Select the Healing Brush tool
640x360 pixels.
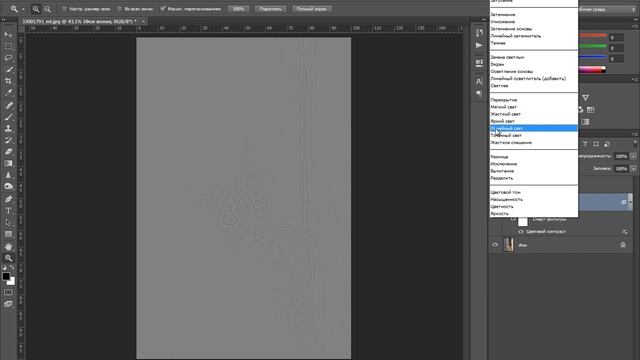point(8,105)
